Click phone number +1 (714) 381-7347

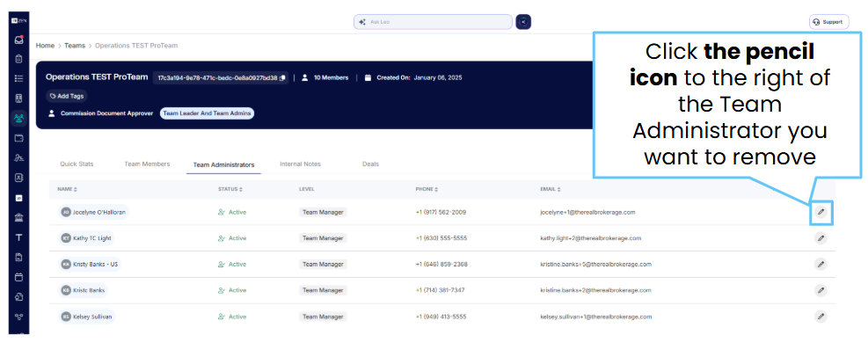tap(440, 290)
